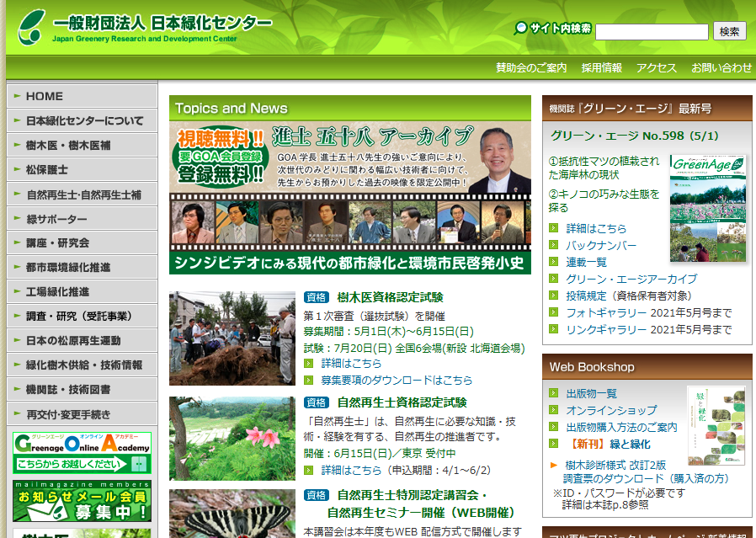Viewport: 756px width, 538px height.
Task: Open 詳細はこちら under 自然再生士資格認定試験
Action: [351, 471]
